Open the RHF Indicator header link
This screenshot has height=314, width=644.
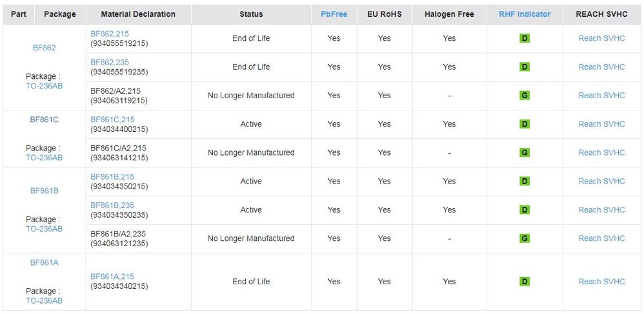coord(525,14)
